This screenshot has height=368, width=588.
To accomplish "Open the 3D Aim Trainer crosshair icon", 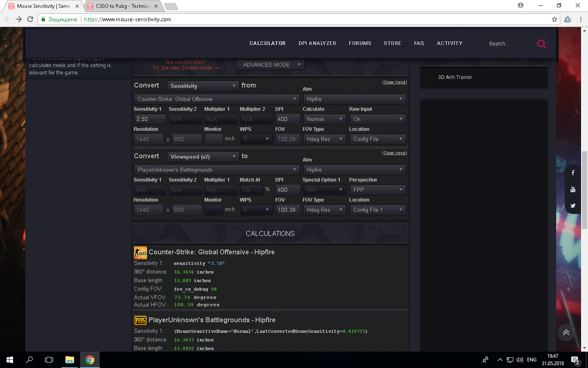I will [430, 77].
